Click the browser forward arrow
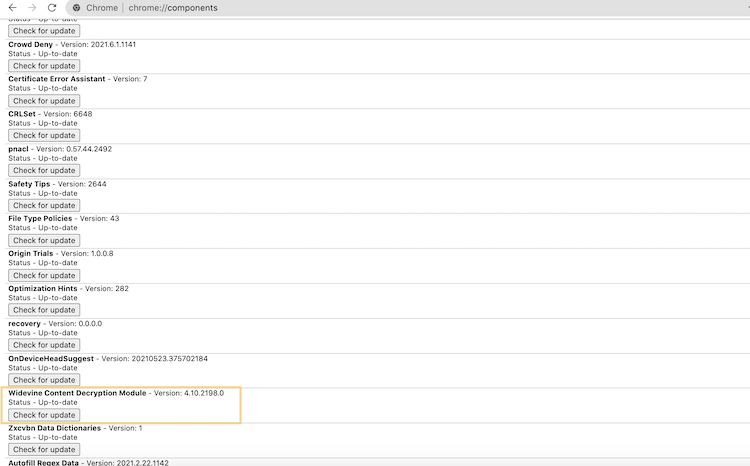Image resolution: width=750 pixels, height=466 pixels. (31, 7)
